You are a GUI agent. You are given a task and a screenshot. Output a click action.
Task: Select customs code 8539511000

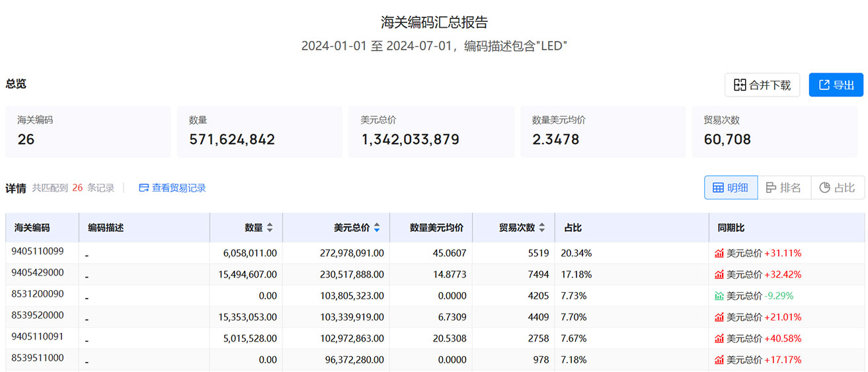coord(38,357)
